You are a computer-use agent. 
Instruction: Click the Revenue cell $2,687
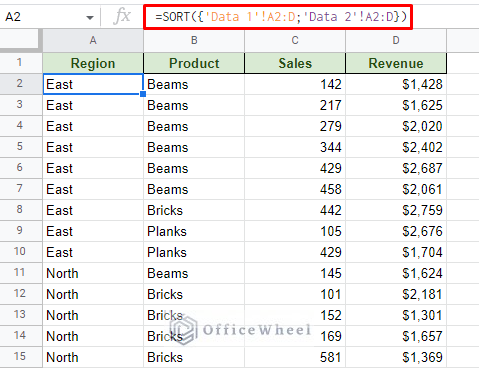tap(396, 168)
